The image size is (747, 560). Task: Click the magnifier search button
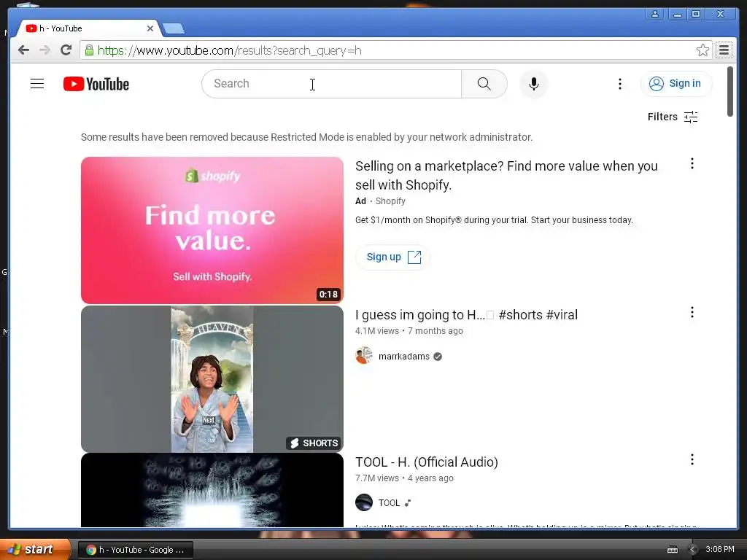(x=484, y=84)
